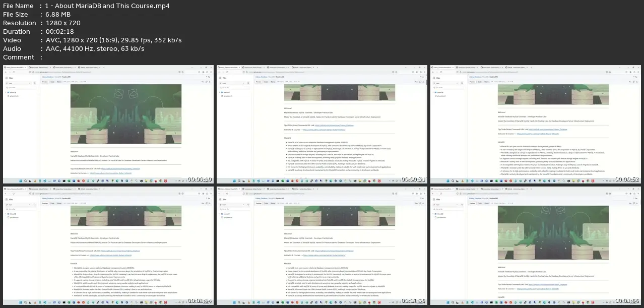Expand MariaDB folder chevron in the 00:00:10 frame

(x=6, y=92)
